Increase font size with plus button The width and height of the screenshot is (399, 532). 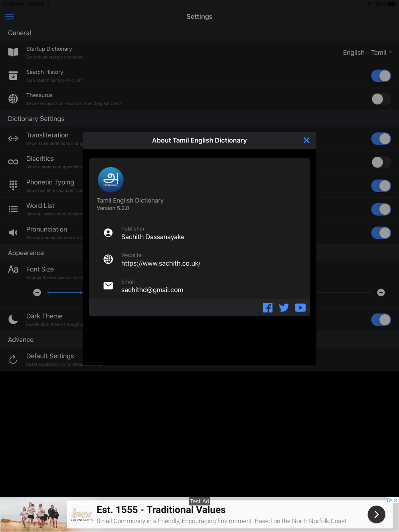pyautogui.click(x=381, y=292)
